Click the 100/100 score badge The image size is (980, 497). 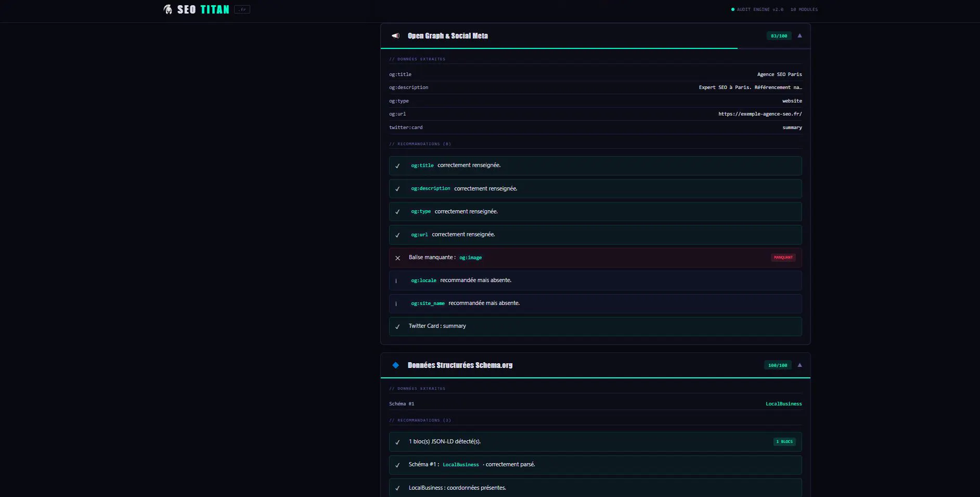[778, 365]
